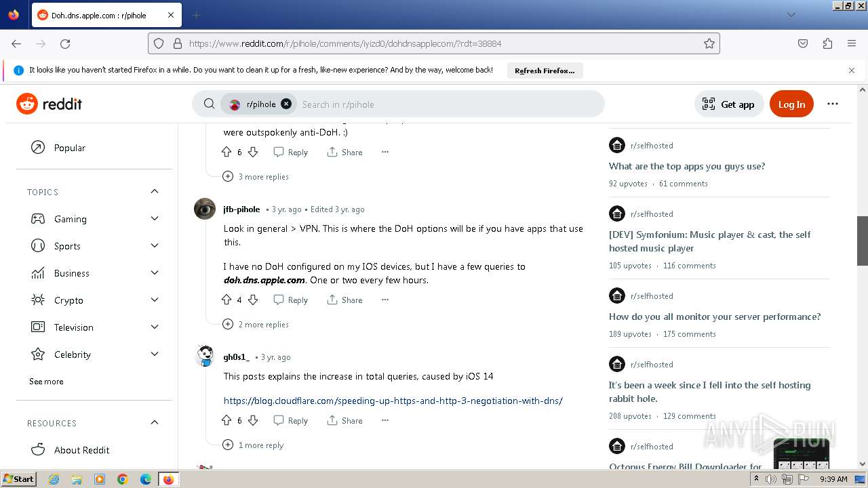Share the anti-DoH comment

[x=344, y=152]
